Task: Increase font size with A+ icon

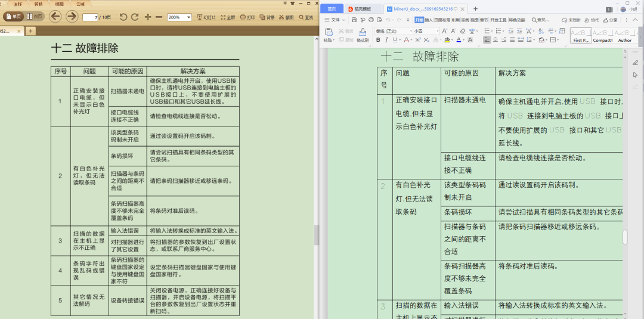Action: coord(445,31)
